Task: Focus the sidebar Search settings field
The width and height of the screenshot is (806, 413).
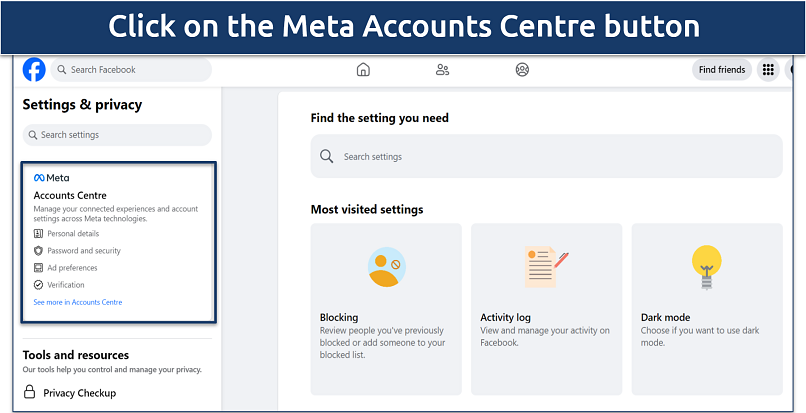Action: [x=117, y=135]
